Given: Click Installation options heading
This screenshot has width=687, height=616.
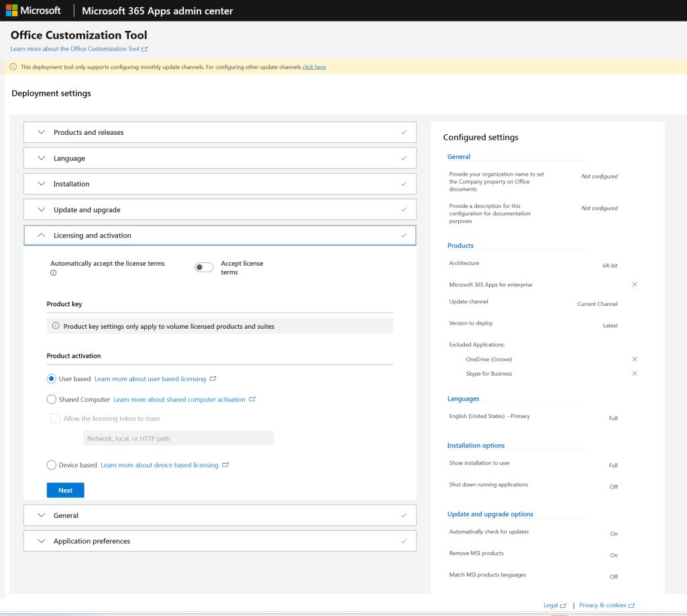Looking at the screenshot, I should point(476,445).
